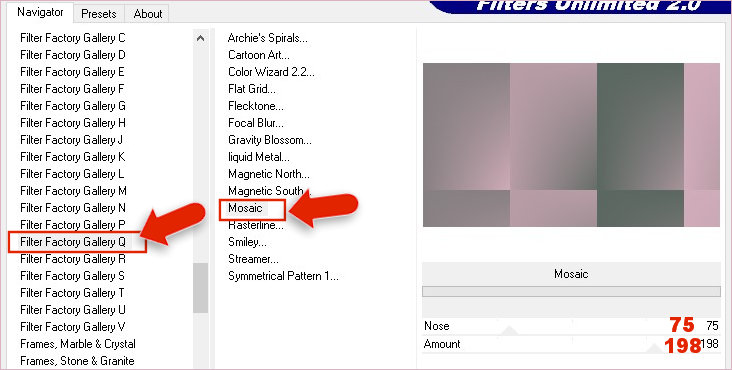Switch to the Presets tab
The image size is (732, 370).
pos(99,14)
